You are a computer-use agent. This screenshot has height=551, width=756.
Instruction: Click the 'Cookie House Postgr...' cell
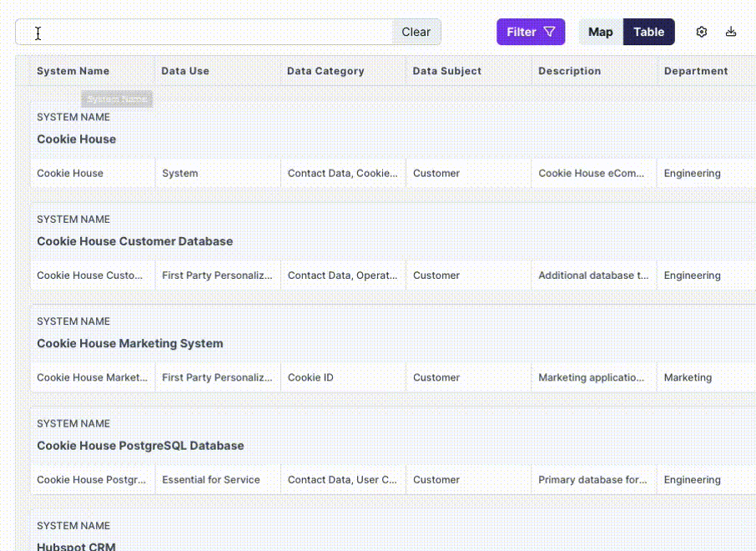93,480
